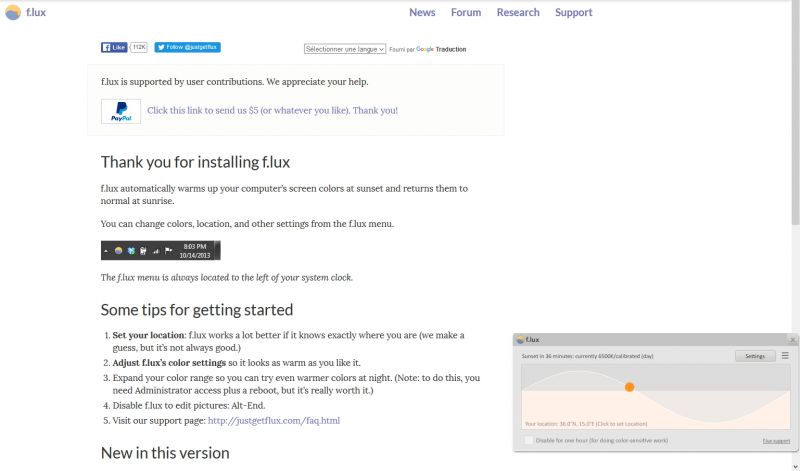Click the sunset status text in f.lux window

coord(587,356)
